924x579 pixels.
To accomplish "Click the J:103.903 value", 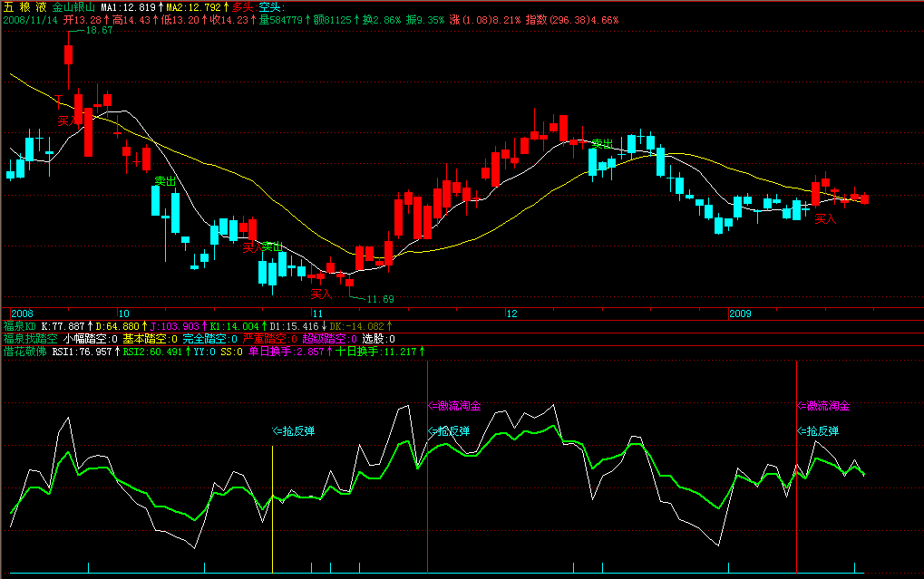I will [175, 326].
